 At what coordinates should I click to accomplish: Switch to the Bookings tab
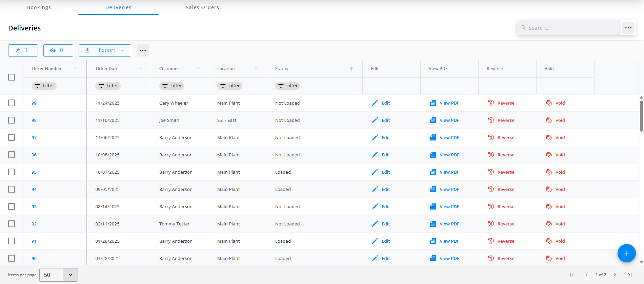(39, 7)
